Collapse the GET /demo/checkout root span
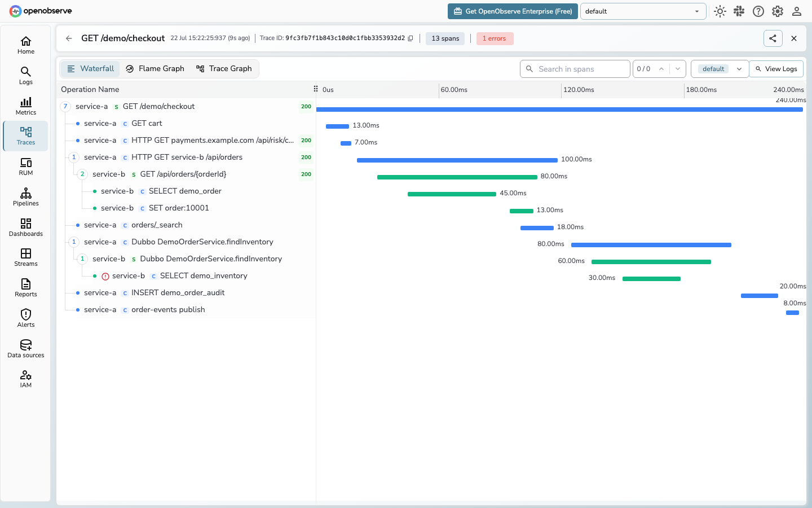 click(x=65, y=106)
